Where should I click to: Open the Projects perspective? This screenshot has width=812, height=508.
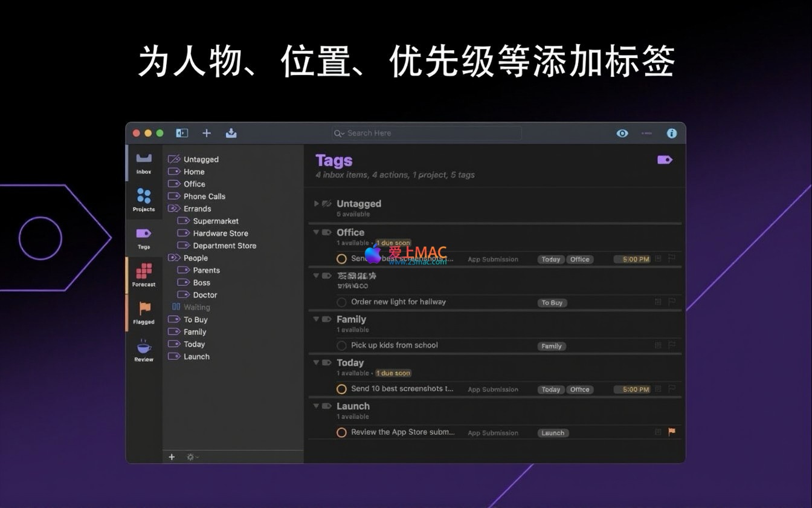(144, 200)
